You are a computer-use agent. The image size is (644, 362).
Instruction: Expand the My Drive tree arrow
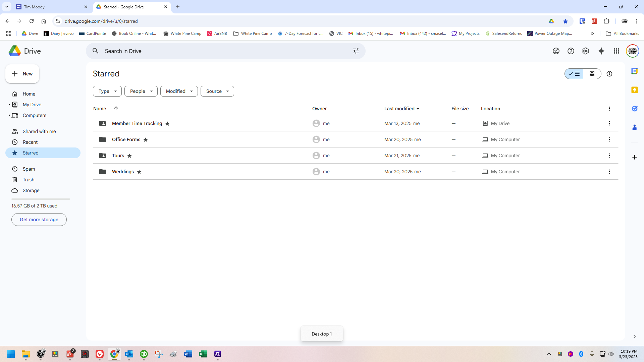(9, 105)
